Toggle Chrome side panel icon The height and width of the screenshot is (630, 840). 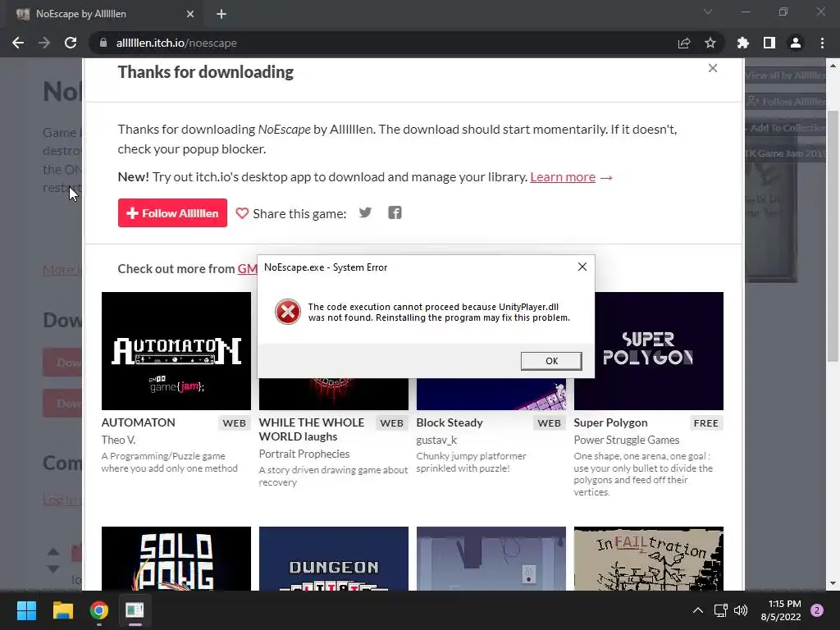(769, 43)
